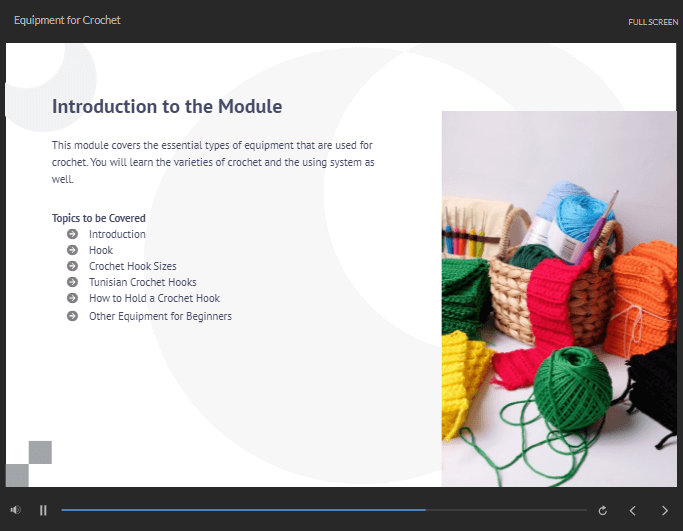The width and height of the screenshot is (683, 531).
Task: Click the arrow bullet beside Introduction
Action: click(72, 234)
